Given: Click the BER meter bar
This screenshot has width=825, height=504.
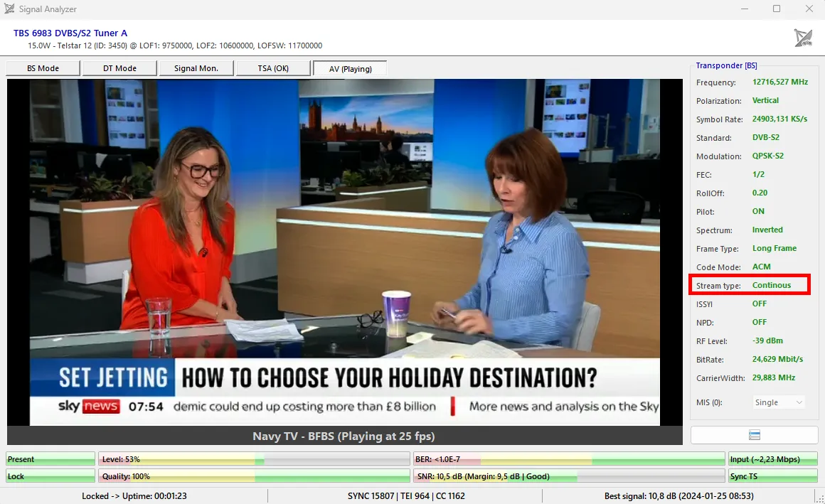Looking at the screenshot, I should [569, 459].
